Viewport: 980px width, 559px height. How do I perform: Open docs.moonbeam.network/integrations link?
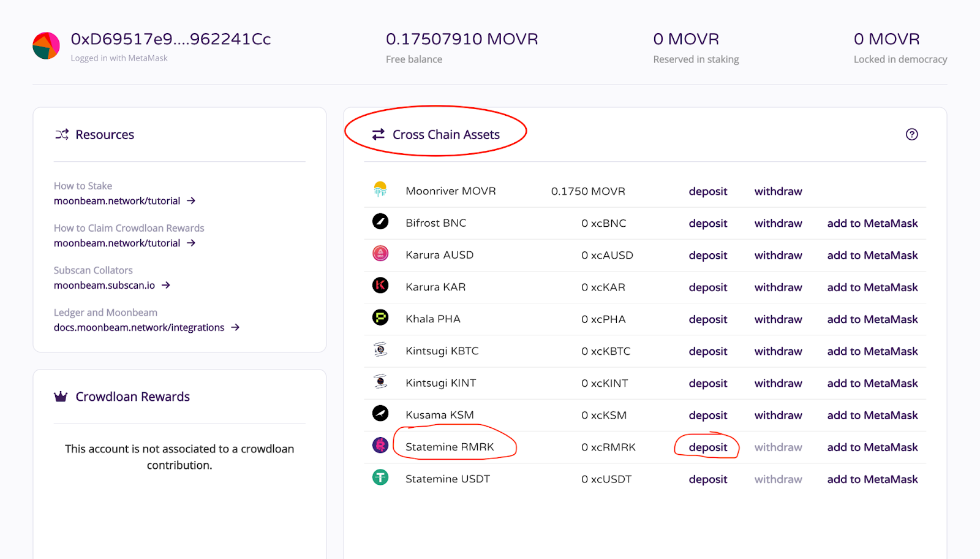(139, 328)
